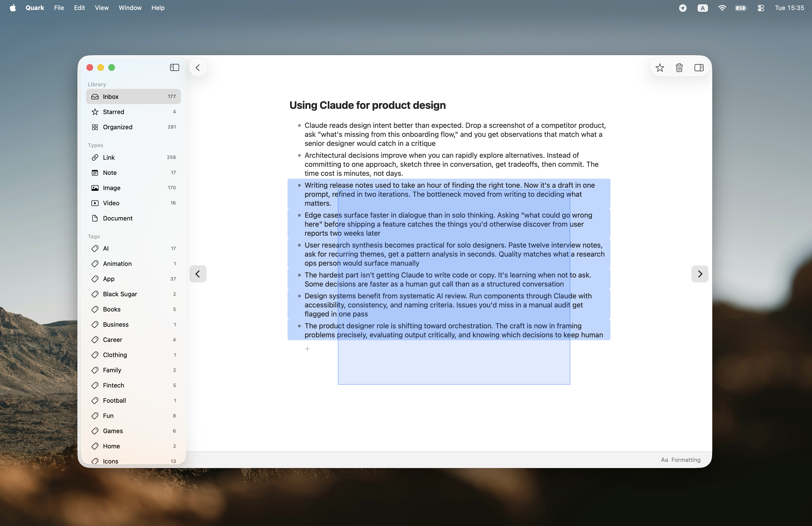Toggle the right inspector panel icon
Image resolution: width=812 pixels, height=526 pixels.
click(x=699, y=67)
